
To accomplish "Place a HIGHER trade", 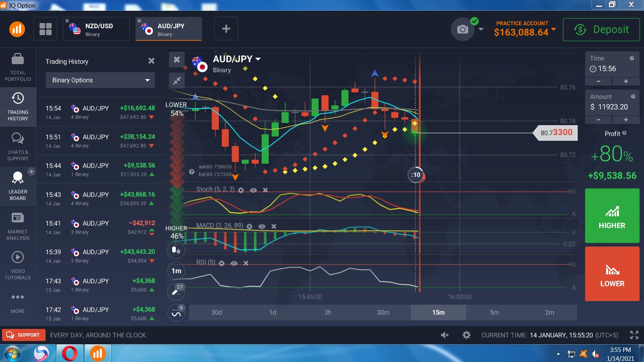I will (x=612, y=216).
